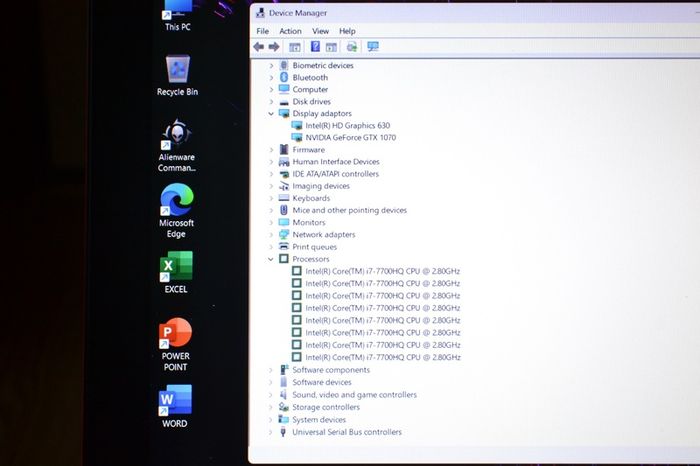Viewport: 700px width, 466px height.
Task: Select the System devices category
Action: coord(319,420)
